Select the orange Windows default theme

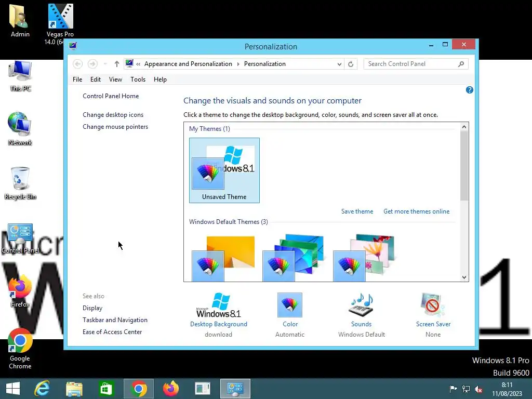click(x=223, y=258)
